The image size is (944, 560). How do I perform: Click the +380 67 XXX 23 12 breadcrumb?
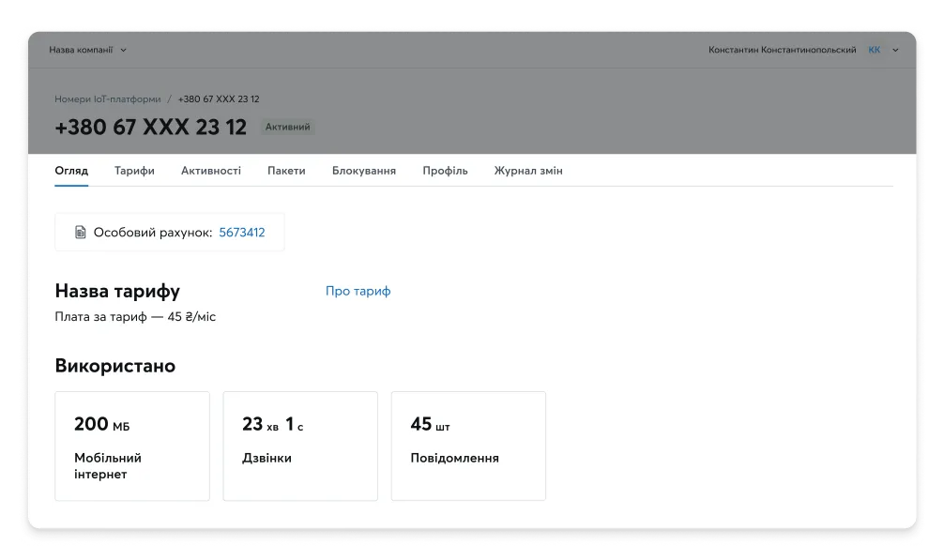[x=219, y=99]
